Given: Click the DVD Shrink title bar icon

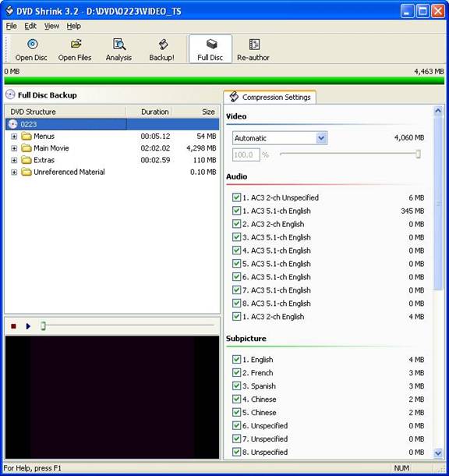Looking at the screenshot, I should coord(9,11).
